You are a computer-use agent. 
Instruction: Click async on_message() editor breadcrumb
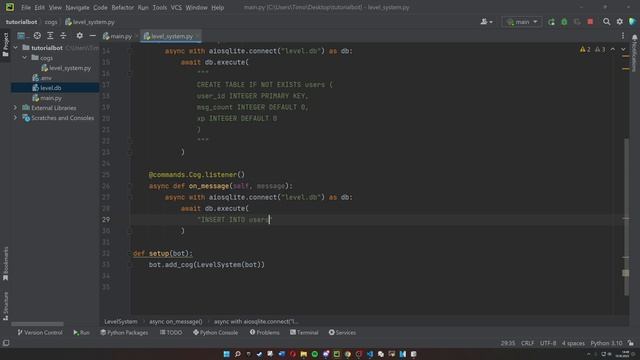point(176,322)
